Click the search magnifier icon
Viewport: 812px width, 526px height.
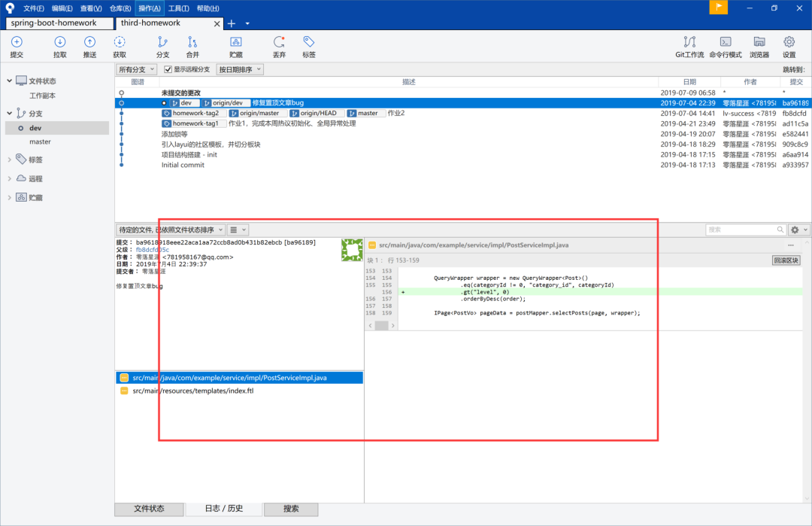tap(780, 230)
